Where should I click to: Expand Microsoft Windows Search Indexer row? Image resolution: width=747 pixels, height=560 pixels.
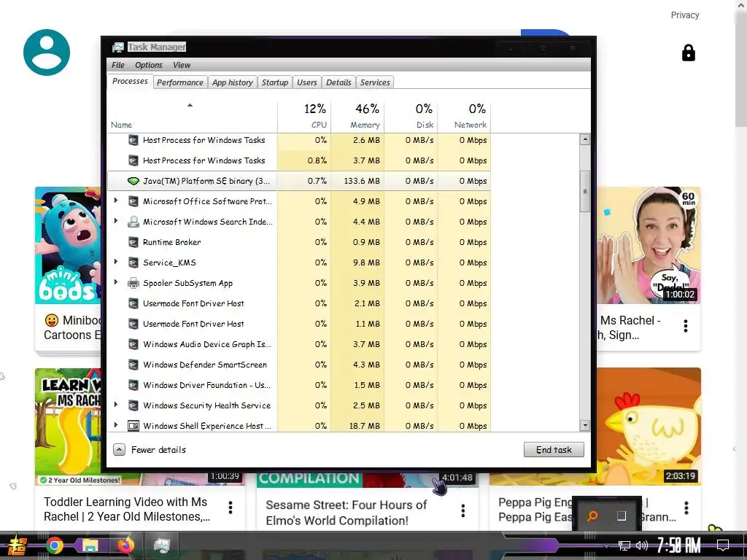point(116,222)
